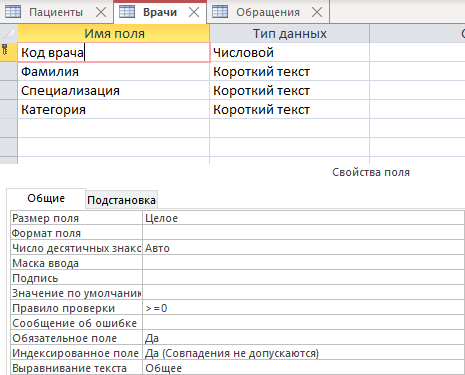Click the table icon on Обращения tab
This screenshot has width=465, height=375.
point(220,12)
